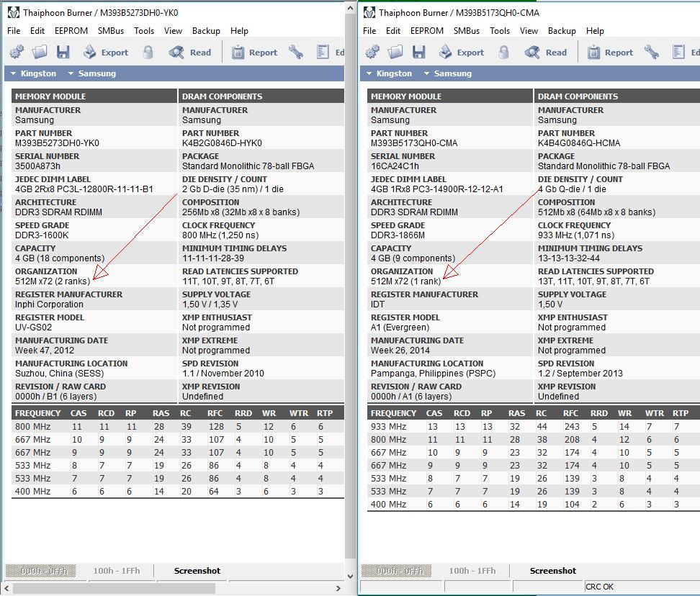Click 933 MHz row in right frequency table

[x=533, y=426]
